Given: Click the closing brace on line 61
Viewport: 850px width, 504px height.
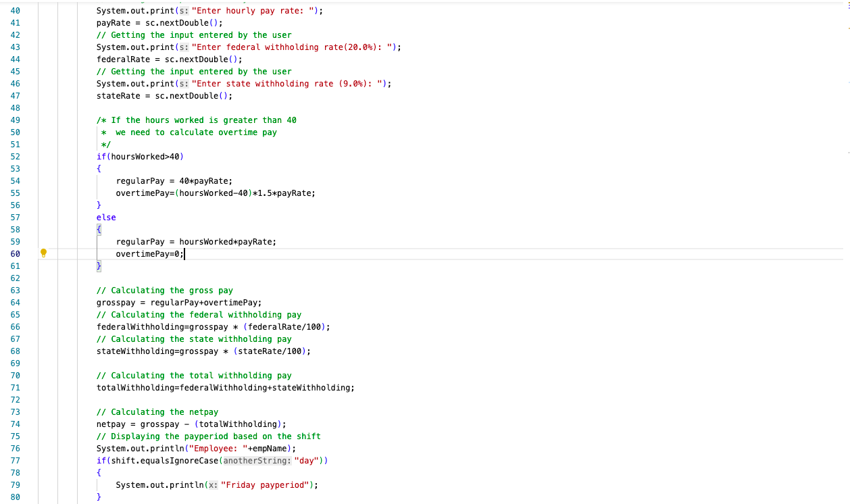Looking at the screenshot, I should (x=99, y=266).
